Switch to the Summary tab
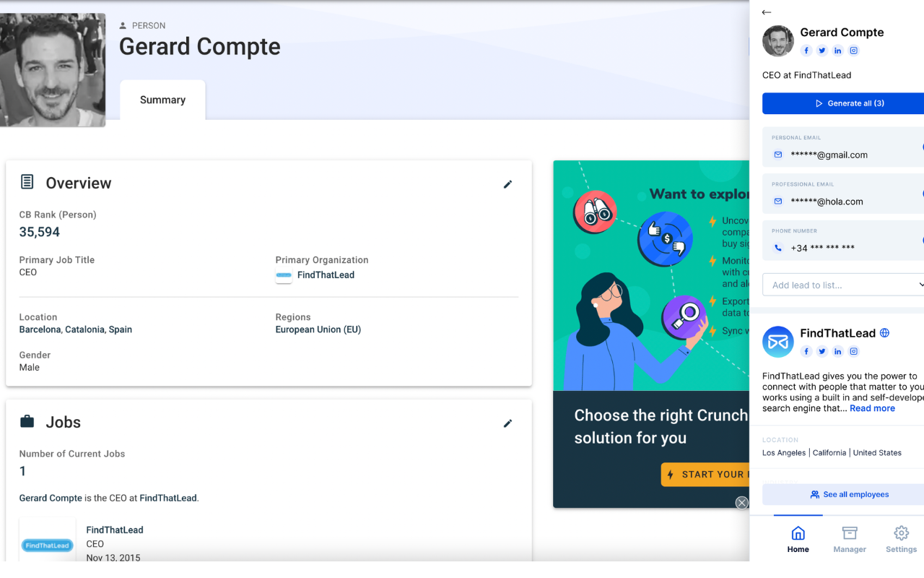 tap(162, 100)
